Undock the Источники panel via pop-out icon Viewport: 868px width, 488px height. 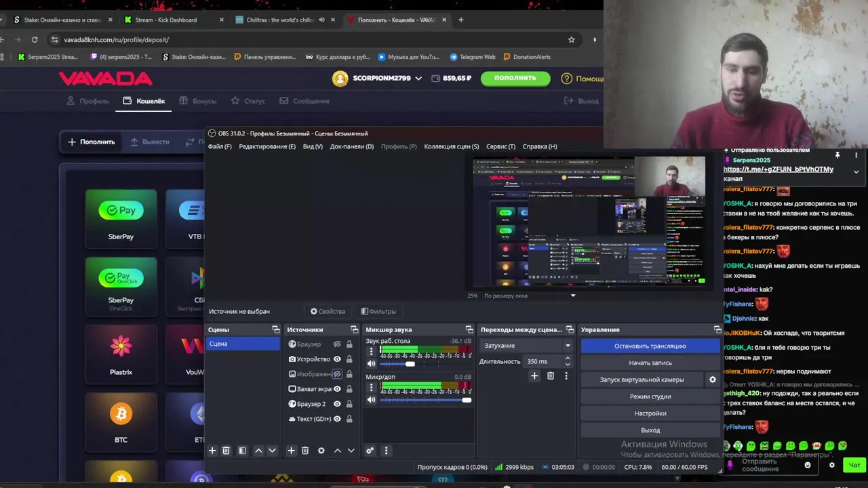point(354,329)
